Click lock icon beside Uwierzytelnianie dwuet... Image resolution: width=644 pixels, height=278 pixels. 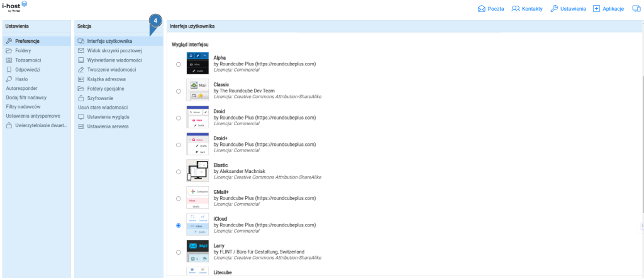click(9, 126)
